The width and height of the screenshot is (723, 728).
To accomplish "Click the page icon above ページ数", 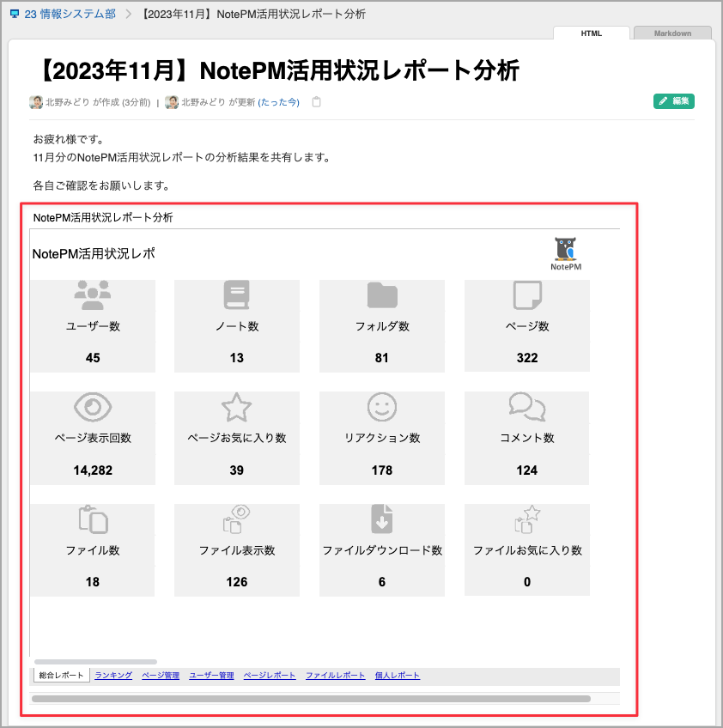I will click(527, 294).
